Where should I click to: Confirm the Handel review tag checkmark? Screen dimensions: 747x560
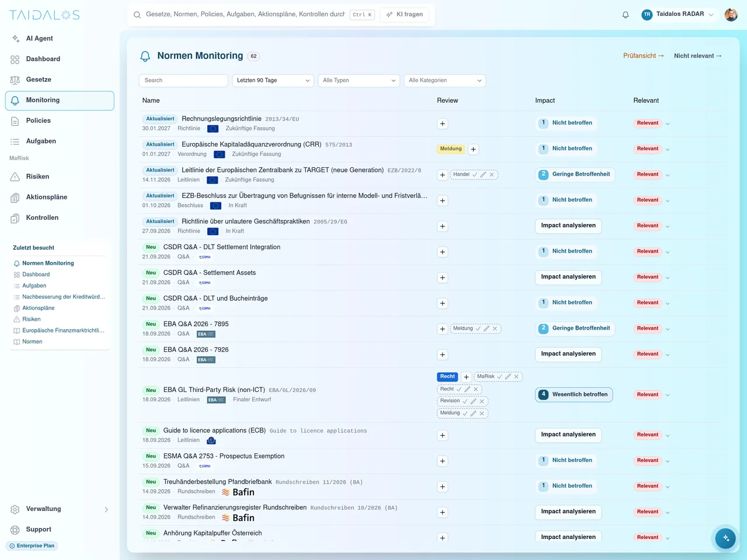(x=475, y=174)
